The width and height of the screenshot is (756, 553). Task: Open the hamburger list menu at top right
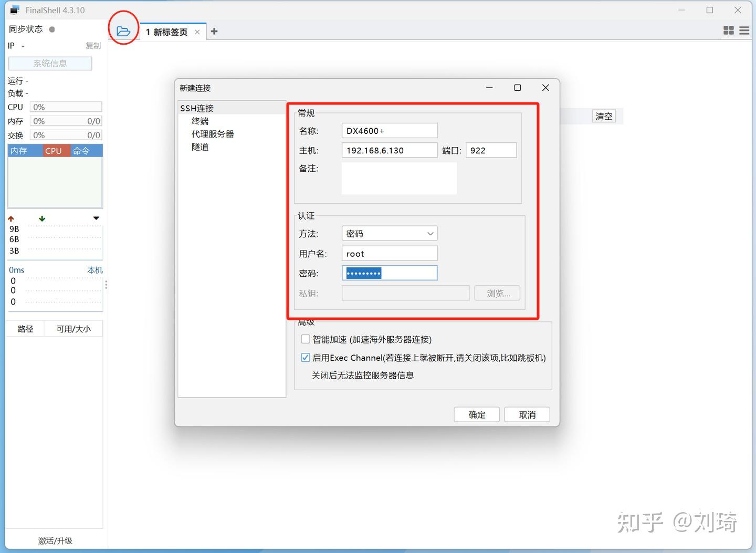click(744, 30)
